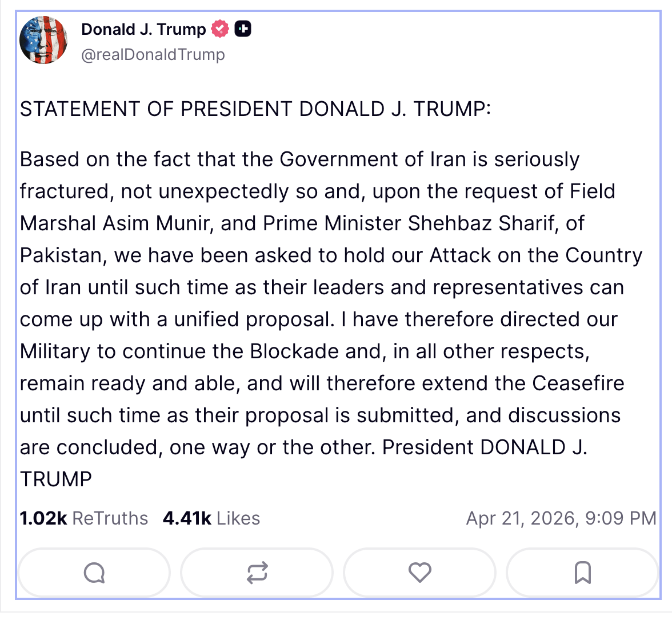The height and width of the screenshot is (640, 672).
Task: Click the word "Pakistan" in the post
Action: pos(63,255)
